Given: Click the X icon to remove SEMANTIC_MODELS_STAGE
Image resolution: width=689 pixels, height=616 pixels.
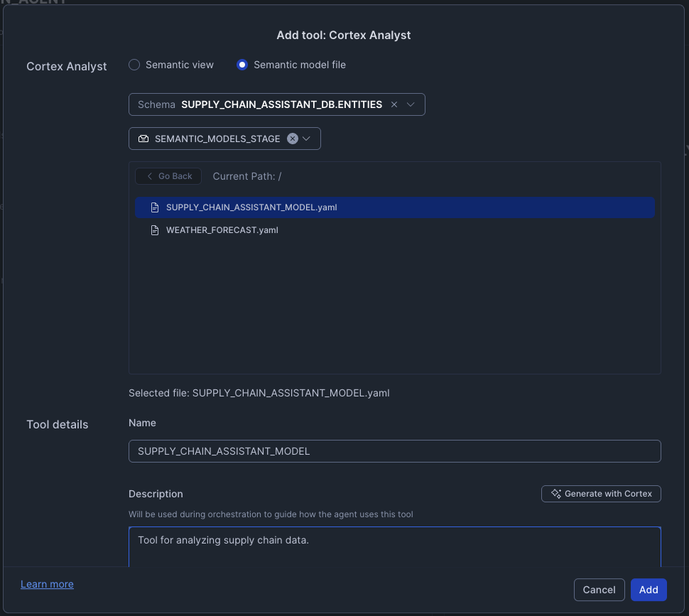Looking at the screenshot, I should pos(293,139).
